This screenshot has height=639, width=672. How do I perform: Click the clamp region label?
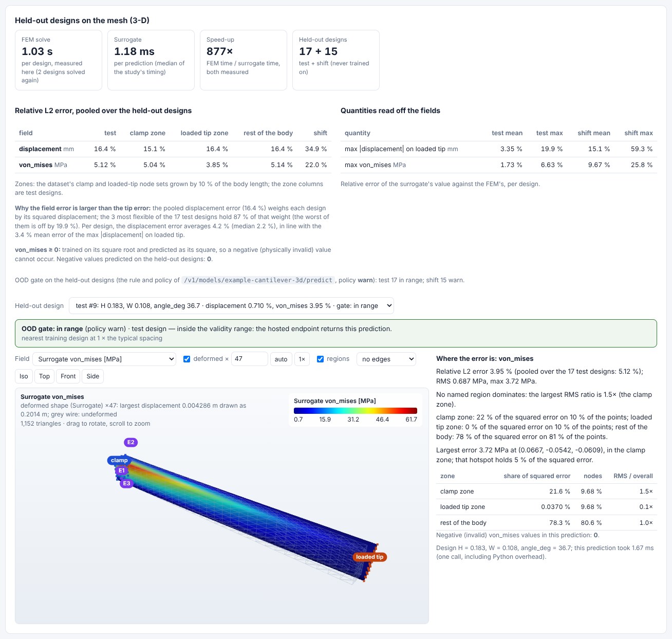[119, 460]
